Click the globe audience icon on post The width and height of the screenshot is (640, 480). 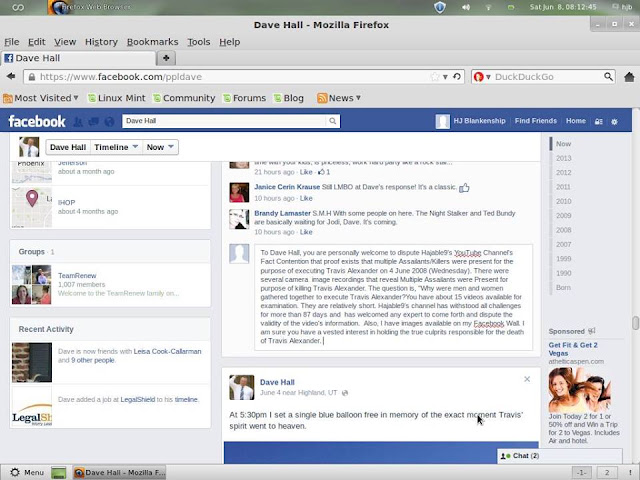(x=345, y=393)
